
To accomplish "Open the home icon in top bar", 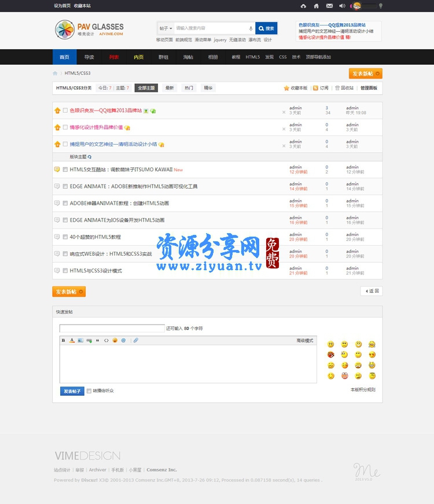I will pyautogui.click(x=317, y=6).
